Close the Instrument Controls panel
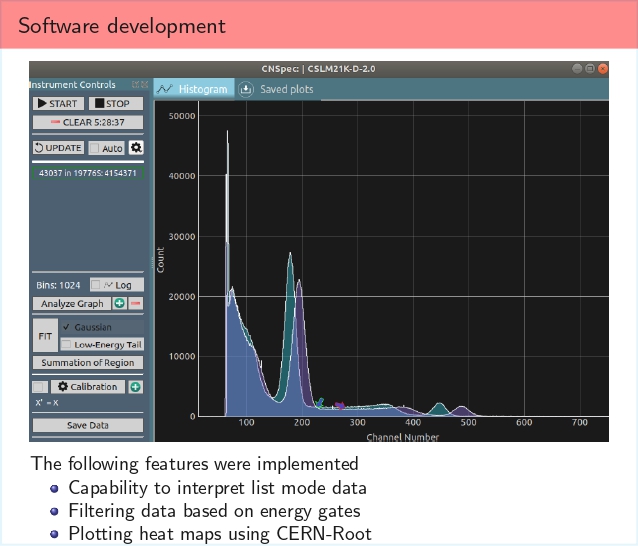 point(144,85)
